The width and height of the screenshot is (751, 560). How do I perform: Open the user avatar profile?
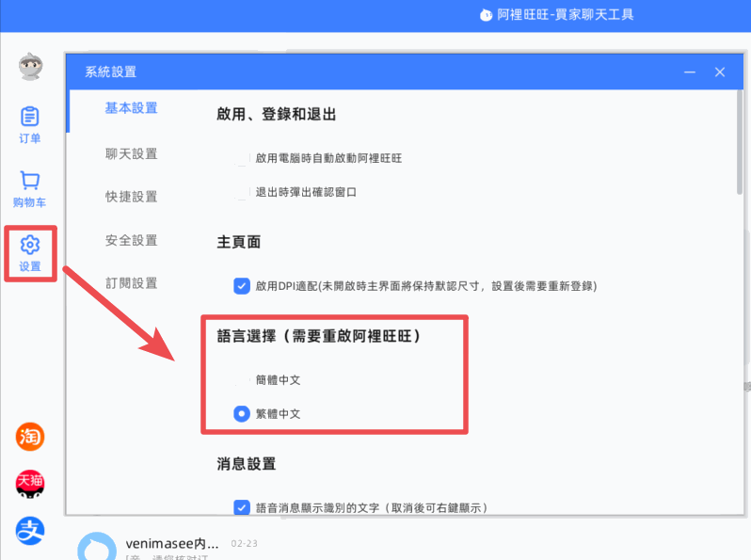point(30,67)
